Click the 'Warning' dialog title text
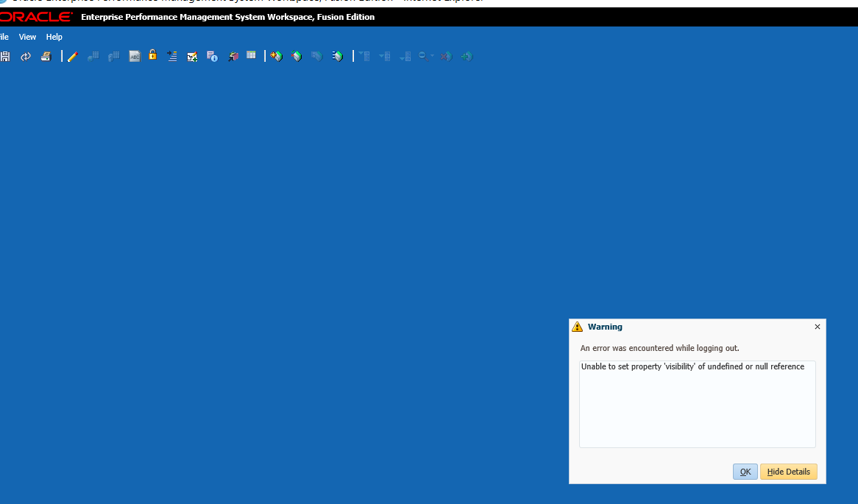Viewport: 858px width, 504px height. tap(605, 327)
